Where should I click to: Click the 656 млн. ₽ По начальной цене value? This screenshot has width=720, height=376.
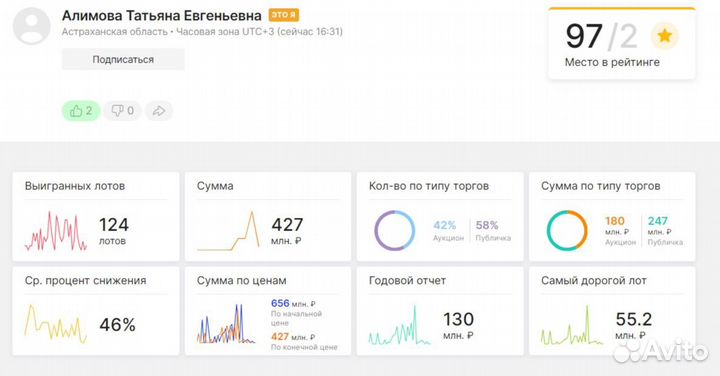(x=296, y=313)
